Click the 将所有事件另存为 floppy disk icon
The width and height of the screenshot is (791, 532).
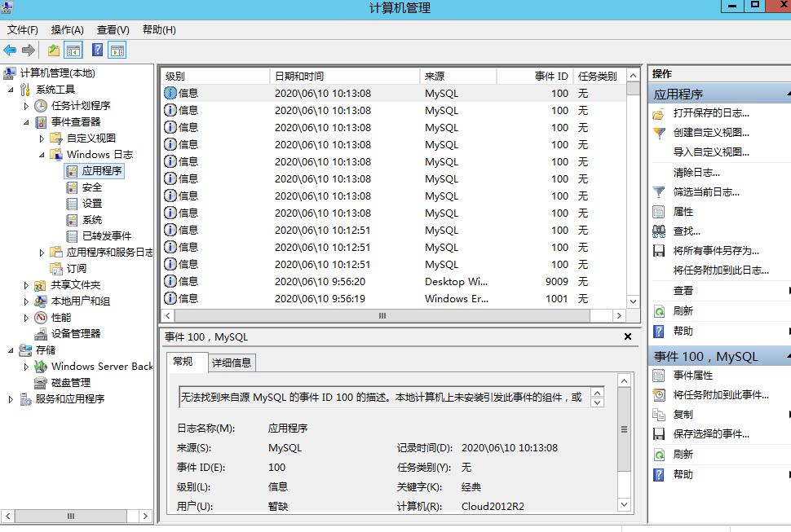click(659, 251)
